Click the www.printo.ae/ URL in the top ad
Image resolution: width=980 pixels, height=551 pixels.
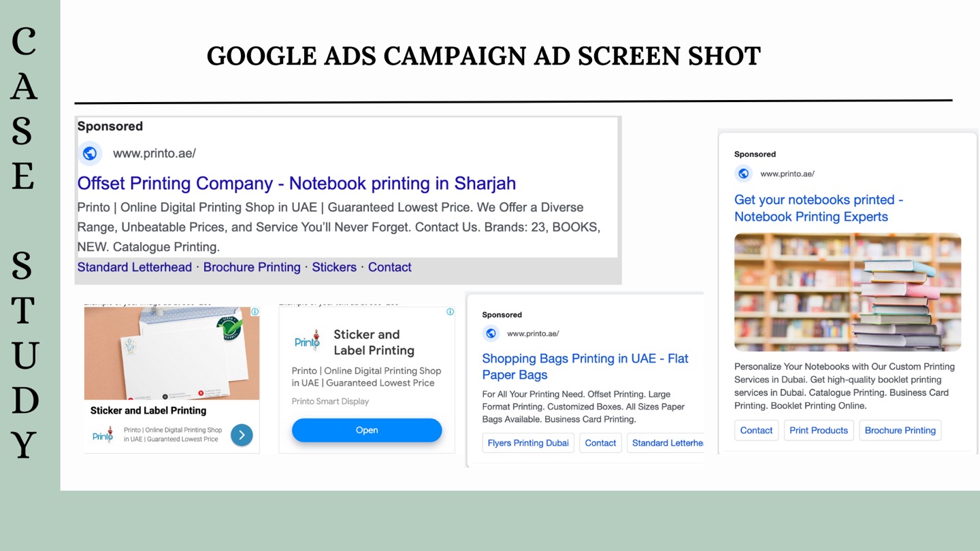coord(154,154)
